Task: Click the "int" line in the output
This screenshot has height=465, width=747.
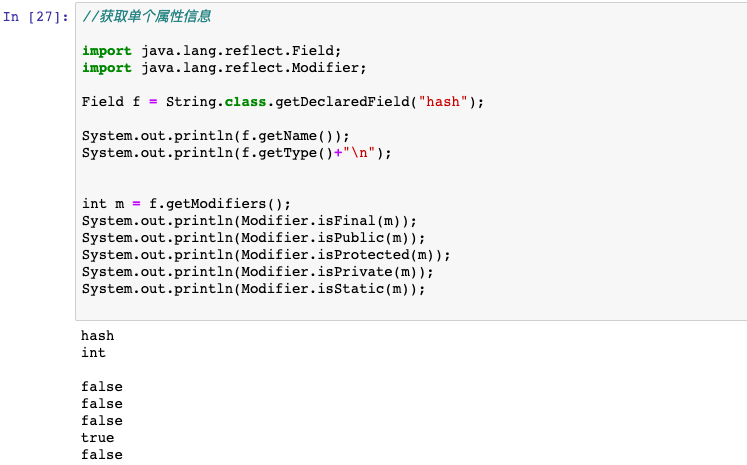Action: point(94,353)
